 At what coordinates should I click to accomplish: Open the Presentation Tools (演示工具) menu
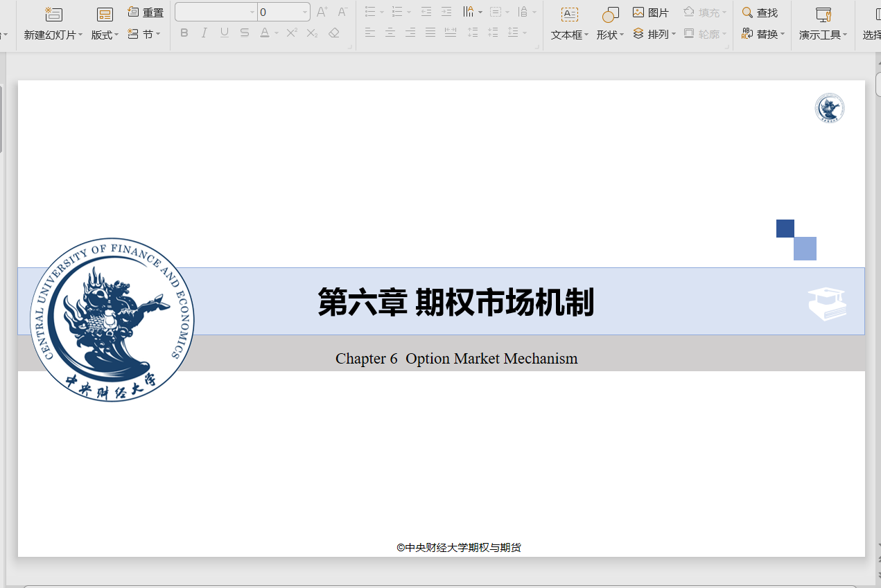tap(823, 35)
